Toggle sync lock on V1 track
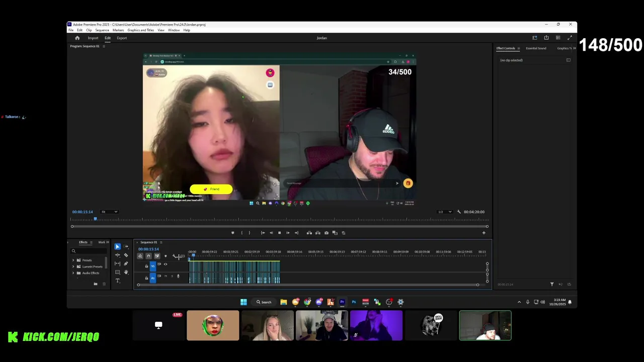The width and height of the screenshot is (644, 362). tap(159, 264)
